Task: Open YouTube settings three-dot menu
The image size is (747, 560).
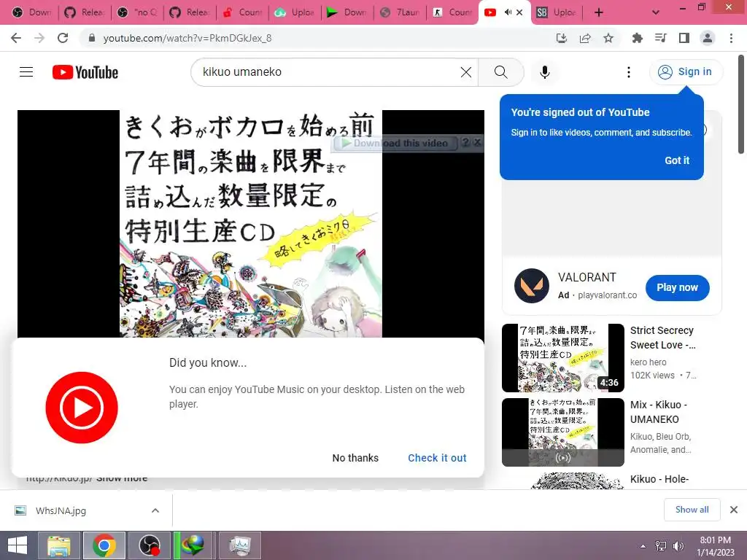Action: pyautogui.click(x=628, y=72)
